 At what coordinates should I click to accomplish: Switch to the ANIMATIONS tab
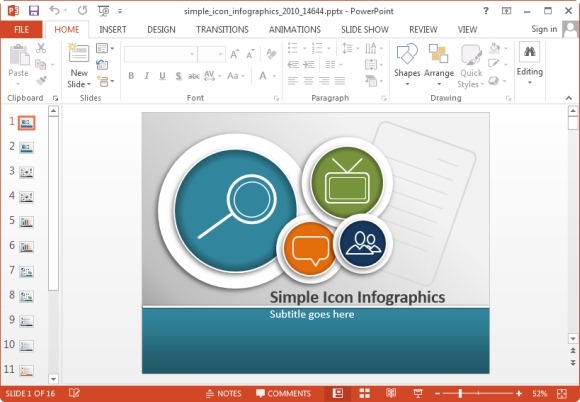[x=295, y=30]
